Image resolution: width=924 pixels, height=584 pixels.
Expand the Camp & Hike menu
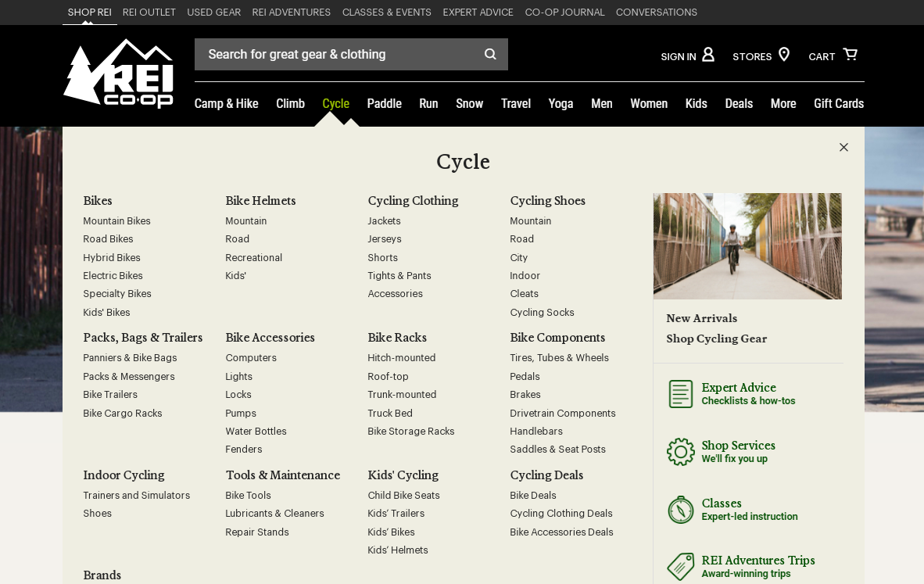point(226,103)
